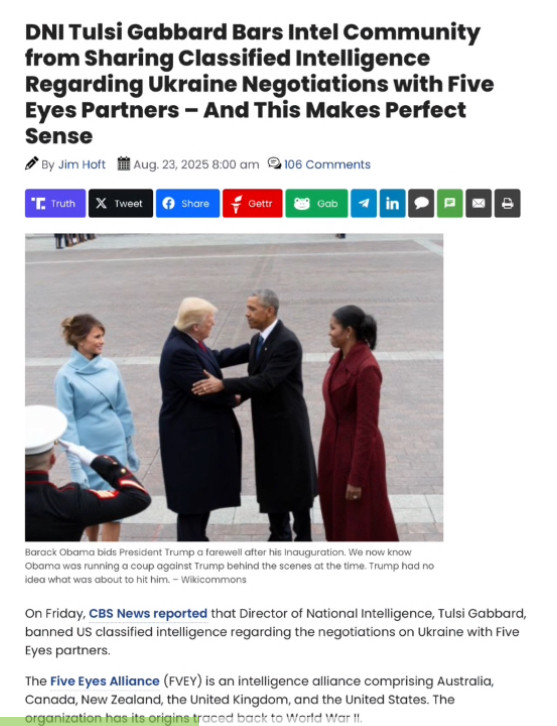Click the X Tweet share button

point(120,203)
